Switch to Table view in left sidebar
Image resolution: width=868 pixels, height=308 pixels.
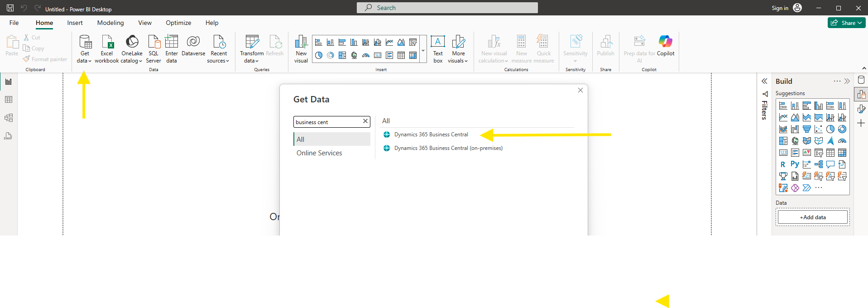coord(9,100)
